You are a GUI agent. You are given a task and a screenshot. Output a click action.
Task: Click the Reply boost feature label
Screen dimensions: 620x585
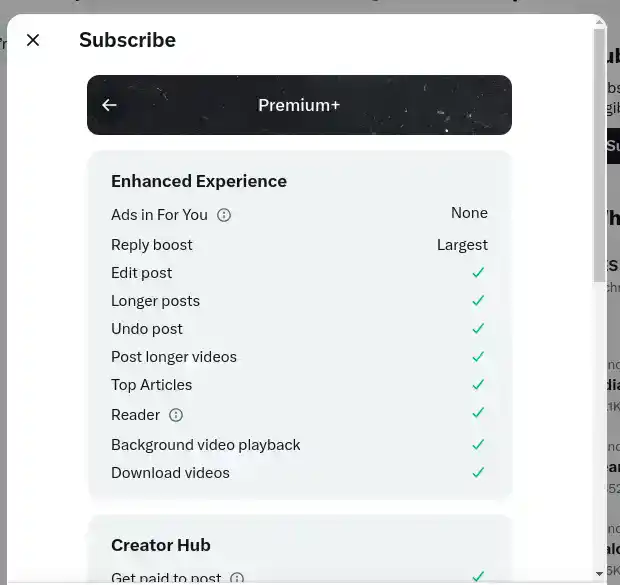(152, 245)
